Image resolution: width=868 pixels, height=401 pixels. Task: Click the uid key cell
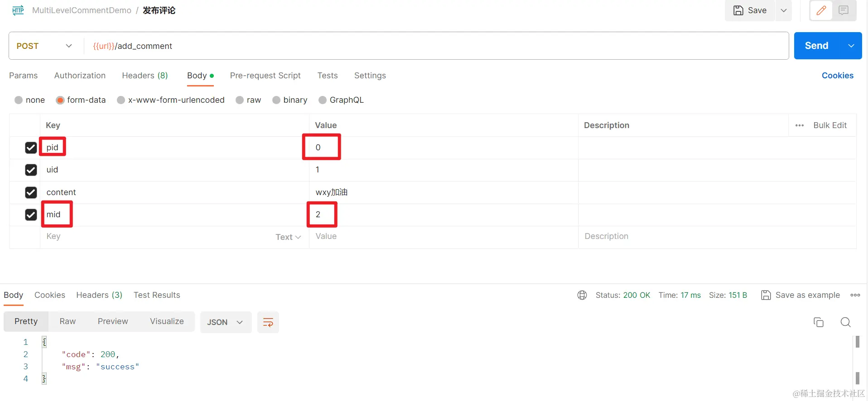(174, 170)
